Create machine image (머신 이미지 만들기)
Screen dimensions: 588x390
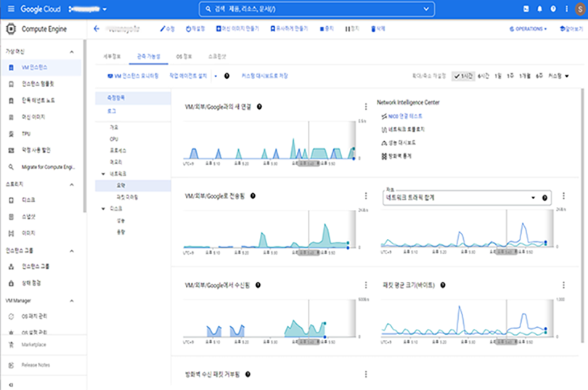click(x=237, y=28)
